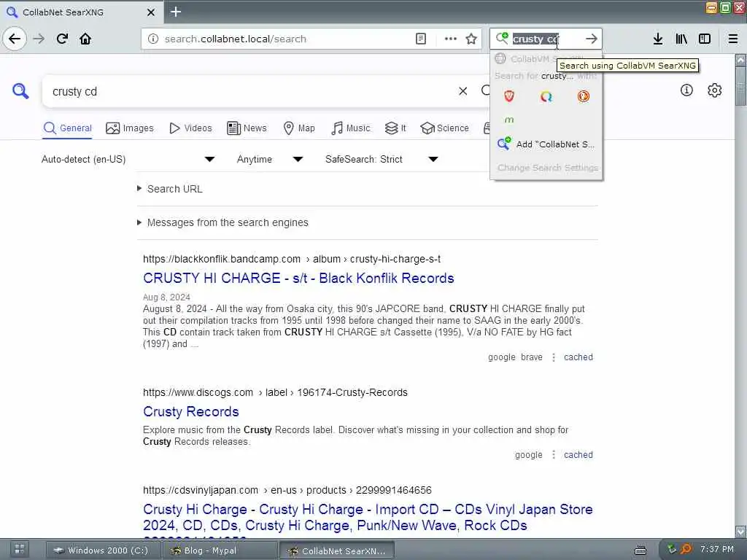Click the browser address bar
This screenshot has width=747, height=560.
tap(286, 39)
